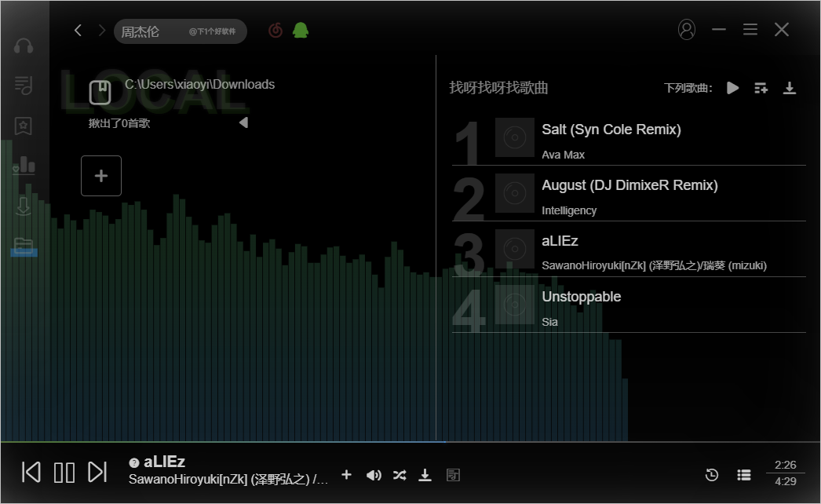The image size is (821, 504).
Task: Open the playback history clock icon
Action: click(712, 475)
